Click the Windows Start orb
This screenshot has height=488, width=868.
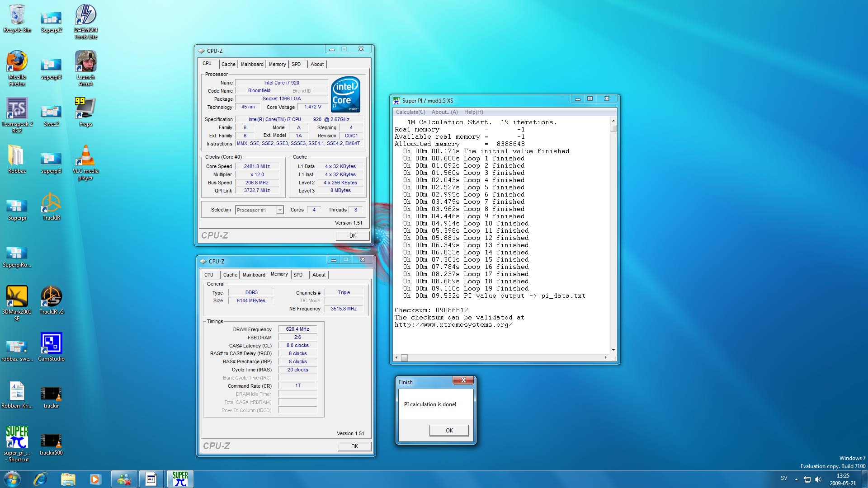point(12,479)
